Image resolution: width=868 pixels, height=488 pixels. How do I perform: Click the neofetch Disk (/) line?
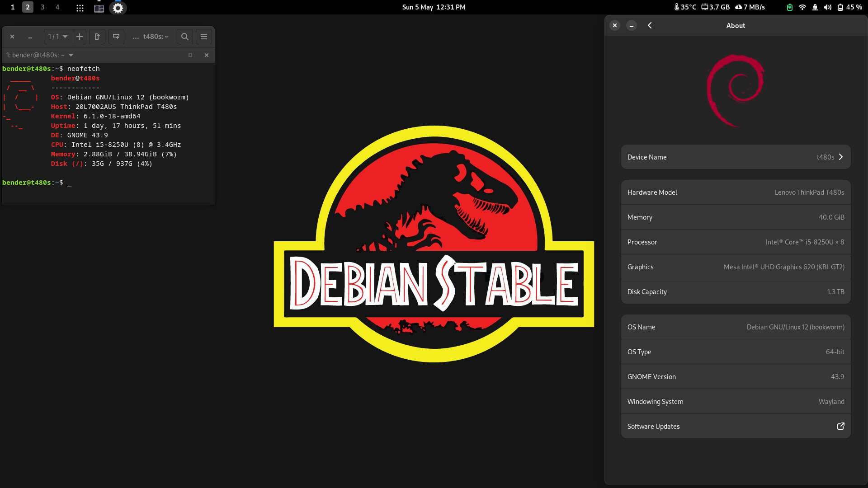102,164
